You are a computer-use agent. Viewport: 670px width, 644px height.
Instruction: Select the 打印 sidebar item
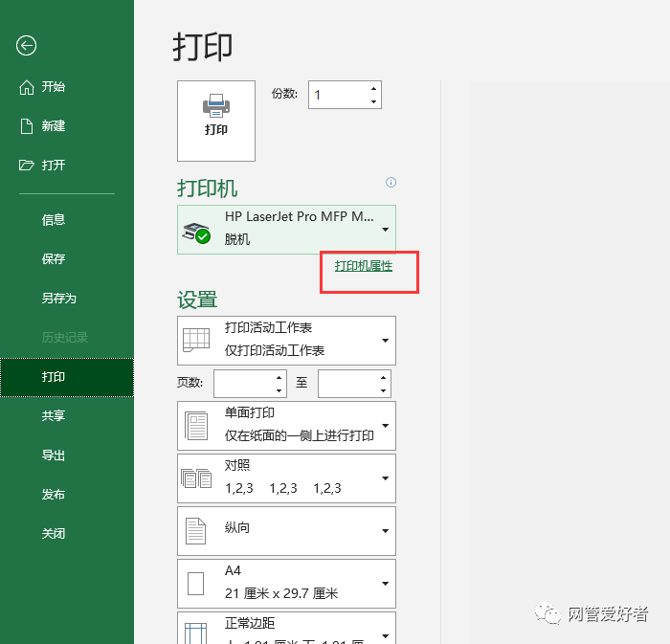pyautogui.click(x=67, y=377)
